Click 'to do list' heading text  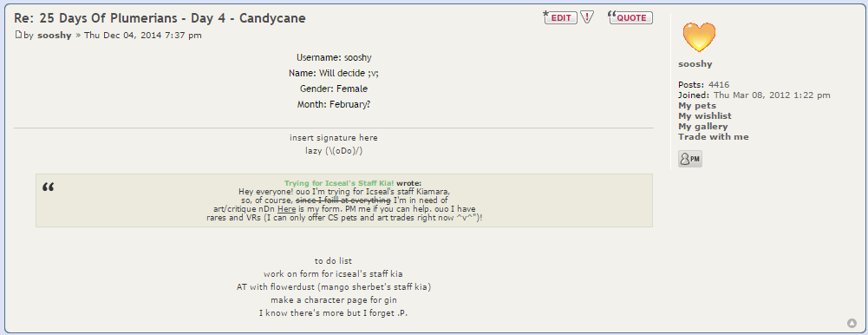[333, 261]
